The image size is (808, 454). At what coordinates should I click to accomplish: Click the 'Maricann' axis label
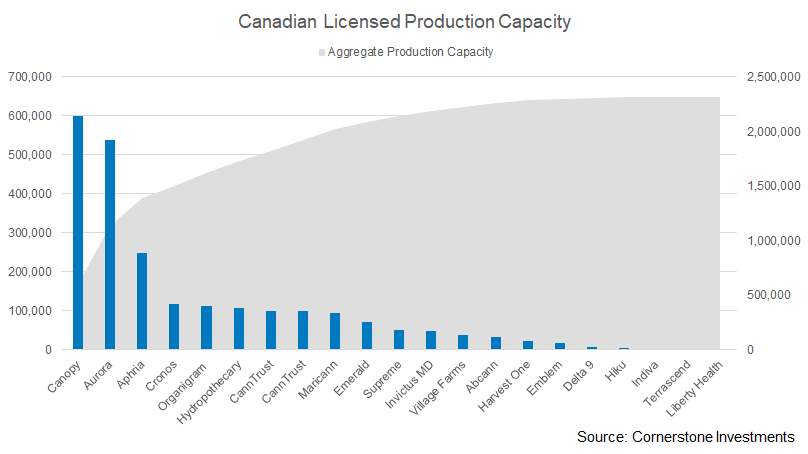click(318, 380)
